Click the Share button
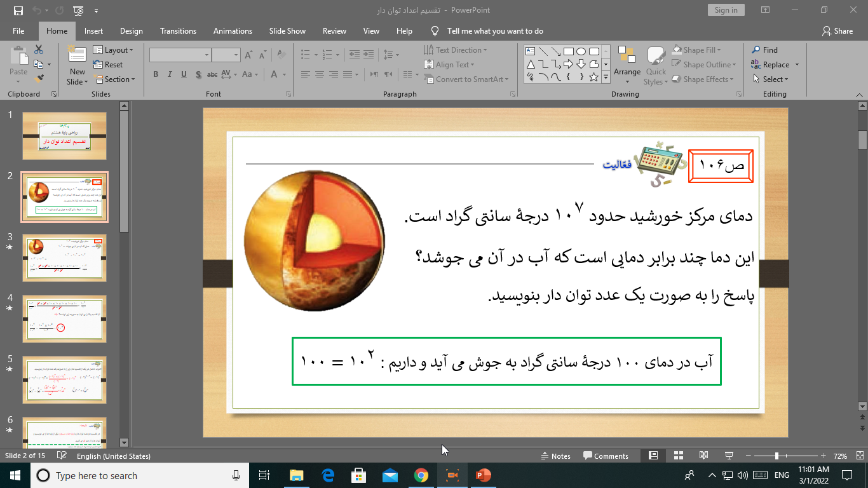868x488 pixels. (837, 31)
